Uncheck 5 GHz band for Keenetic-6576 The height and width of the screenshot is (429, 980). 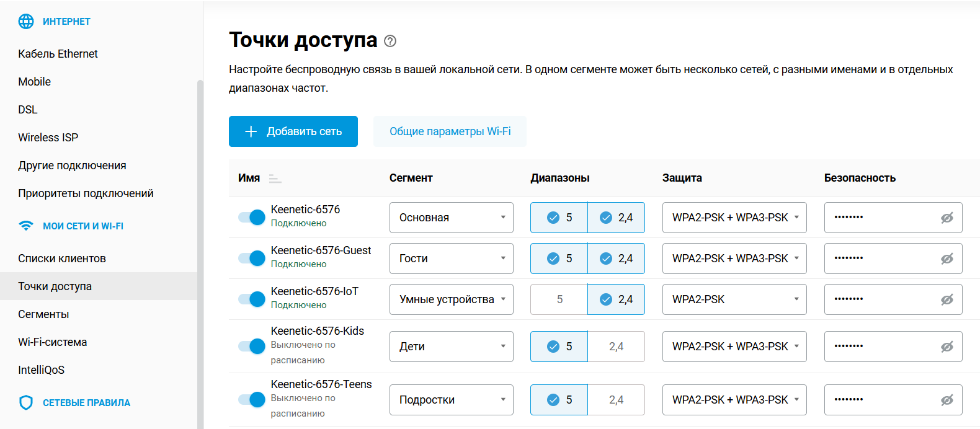(559, 218)
